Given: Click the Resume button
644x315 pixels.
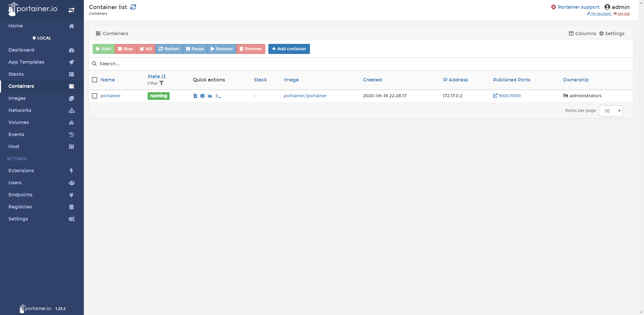Looking at the screenshot, I should point(222,49).
